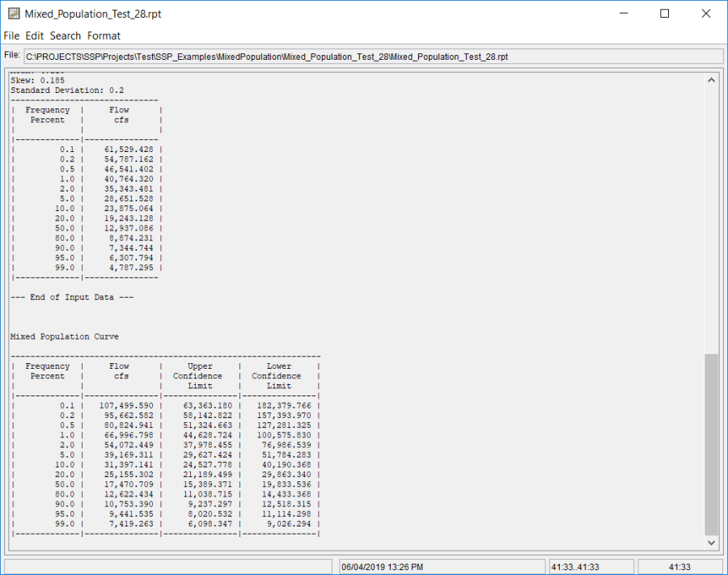Click flow value 35,343.481
Viewport: 728px width, 575px height.
coord(129,189)
